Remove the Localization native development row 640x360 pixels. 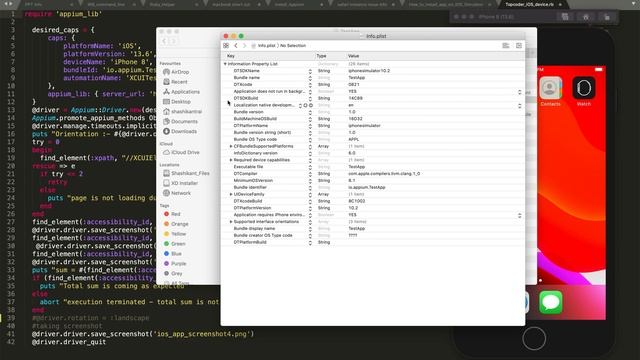pyautogui.click(x=311, y=105)
